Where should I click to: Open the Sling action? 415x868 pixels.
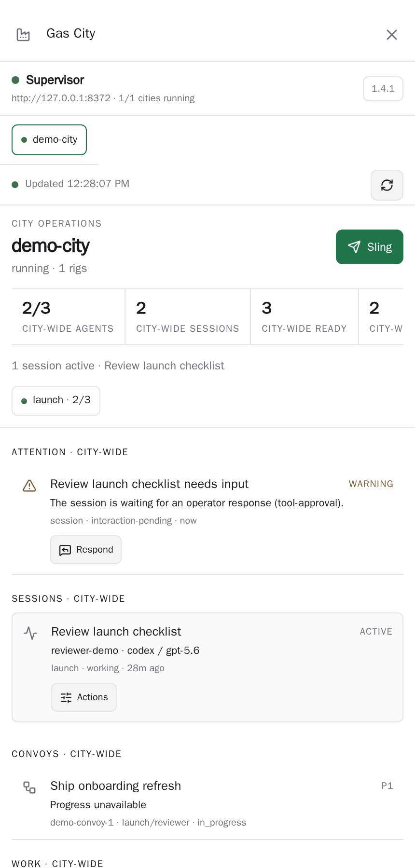[369, 247]
